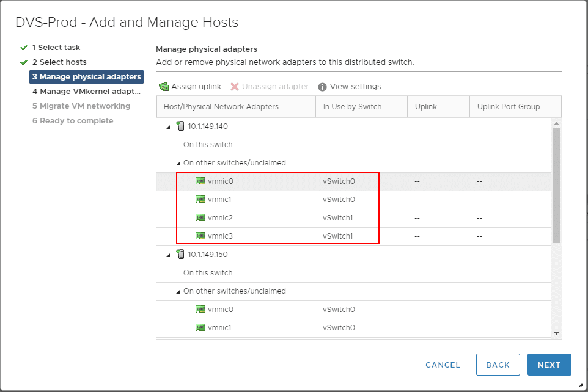Viewport: 588px width, 392px height.
Task: Open View settings via info icon
Action: point(322,87)
